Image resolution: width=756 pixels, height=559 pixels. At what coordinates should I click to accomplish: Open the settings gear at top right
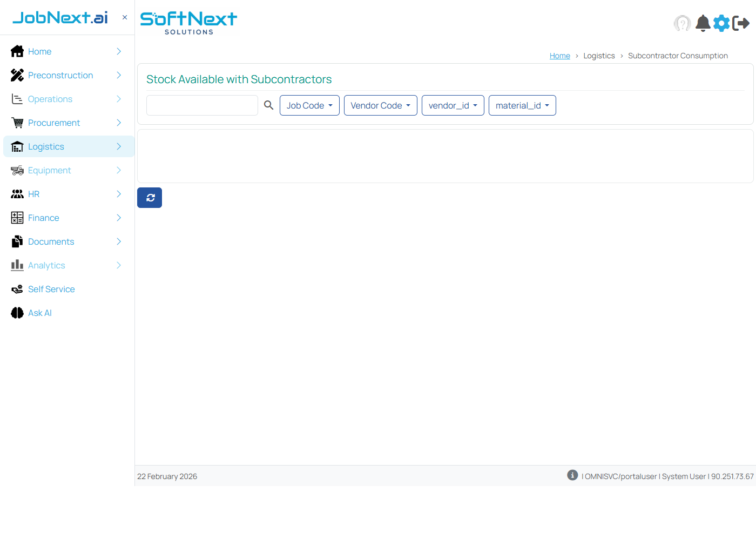pos(721,23)
